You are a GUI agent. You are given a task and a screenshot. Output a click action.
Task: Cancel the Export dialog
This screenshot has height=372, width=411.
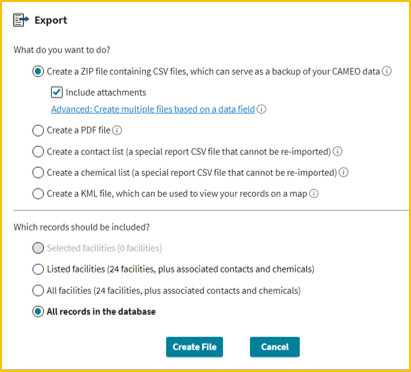point(275,347)
